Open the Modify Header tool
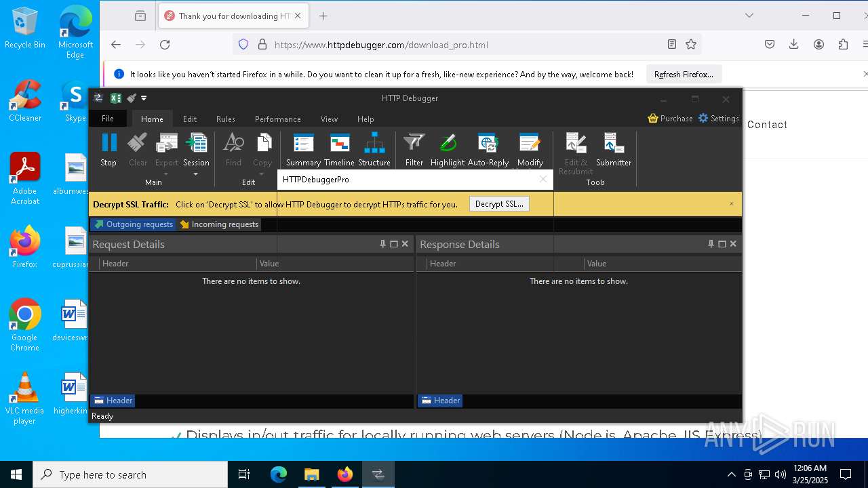The width and height of the screenshot is (868, 488). click(530, 150)
